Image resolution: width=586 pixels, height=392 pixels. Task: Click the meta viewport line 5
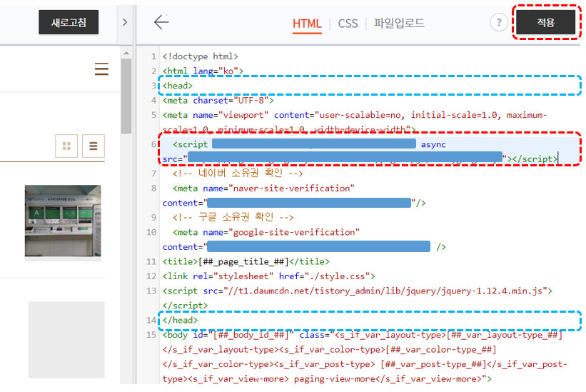coord(355,122)
